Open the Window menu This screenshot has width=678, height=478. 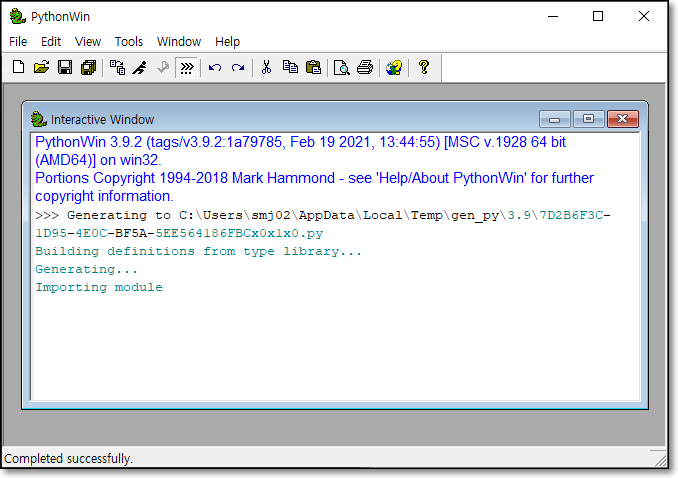179,42
